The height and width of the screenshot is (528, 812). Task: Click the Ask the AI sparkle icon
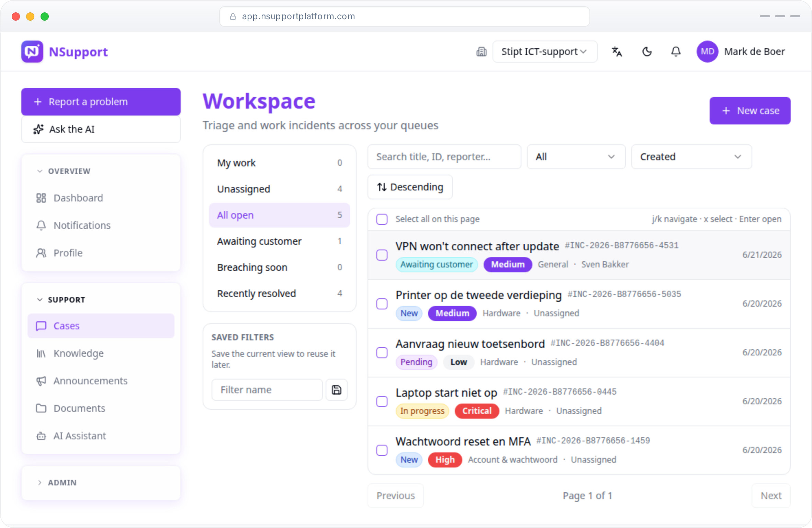tap(38, 129)
